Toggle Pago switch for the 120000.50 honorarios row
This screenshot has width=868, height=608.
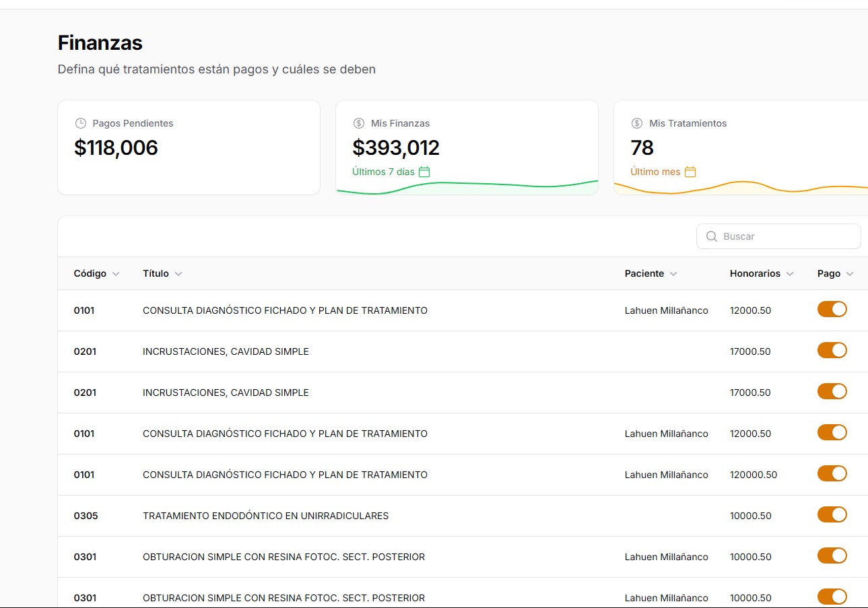[x=832, y=473]
